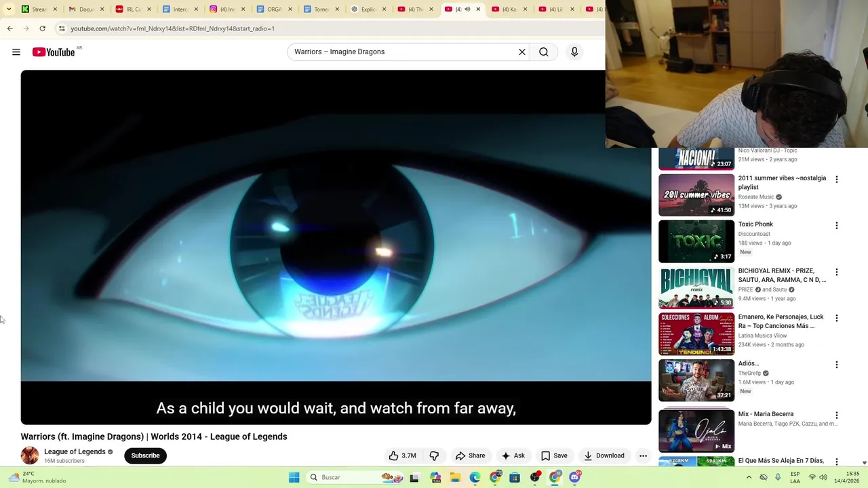868x488 pixels.
Task: Click the ESP LAA language indicator
Action: (795, 477)
